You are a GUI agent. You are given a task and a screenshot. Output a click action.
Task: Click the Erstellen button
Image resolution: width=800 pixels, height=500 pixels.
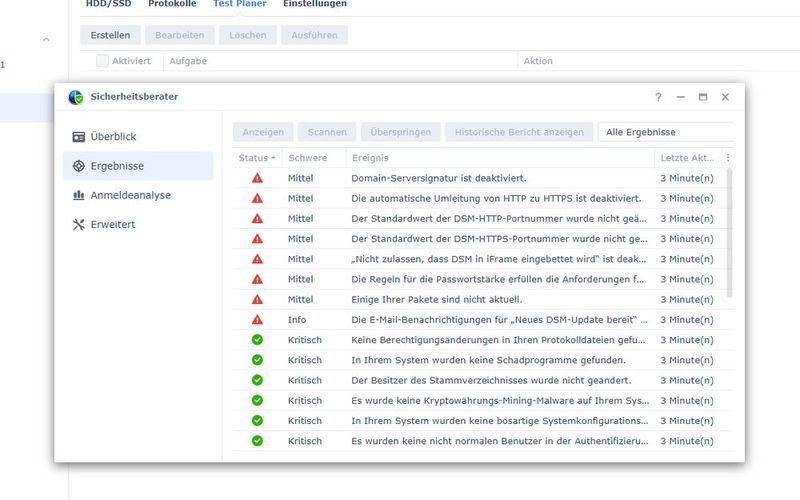[x=110, y=35]
